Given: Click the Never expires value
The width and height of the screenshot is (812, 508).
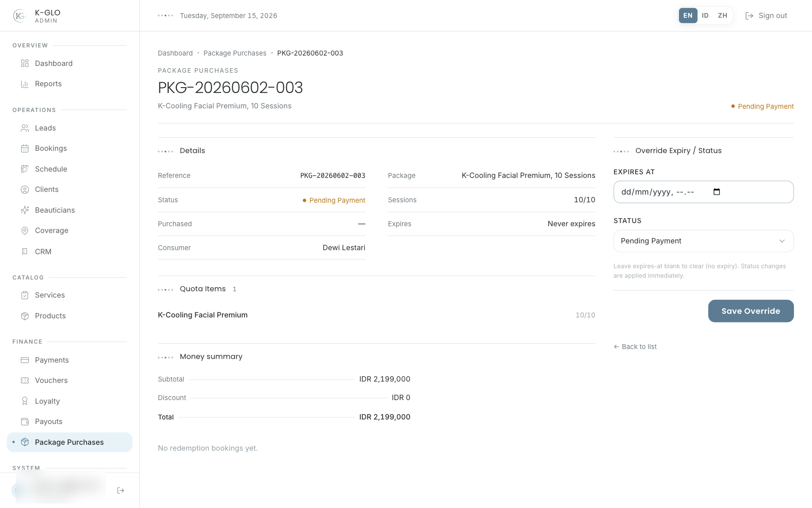Looking at the screenshot, I should 571,224.
